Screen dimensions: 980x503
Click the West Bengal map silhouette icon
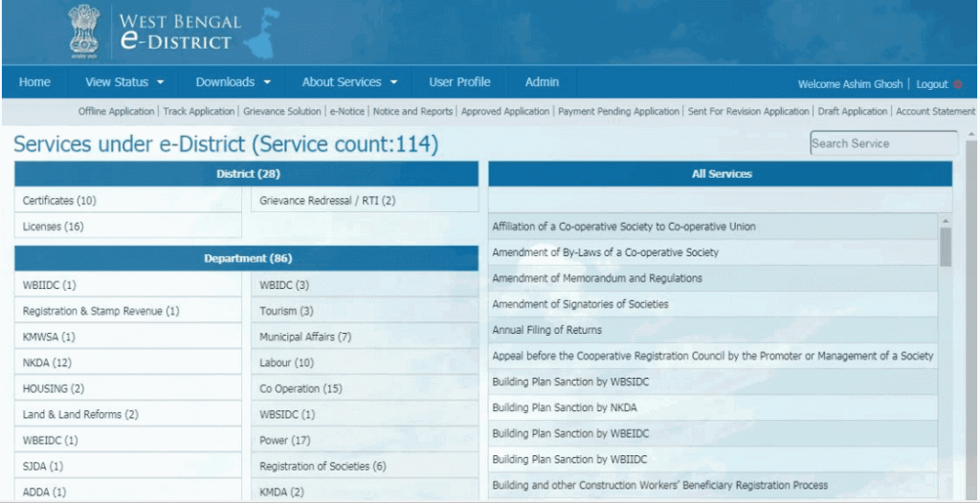pos(262,34)
